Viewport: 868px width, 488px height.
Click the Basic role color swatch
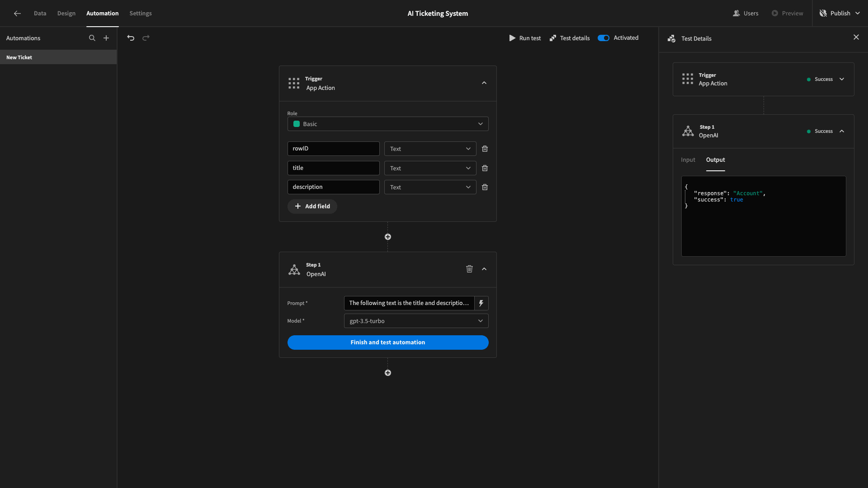297,124
